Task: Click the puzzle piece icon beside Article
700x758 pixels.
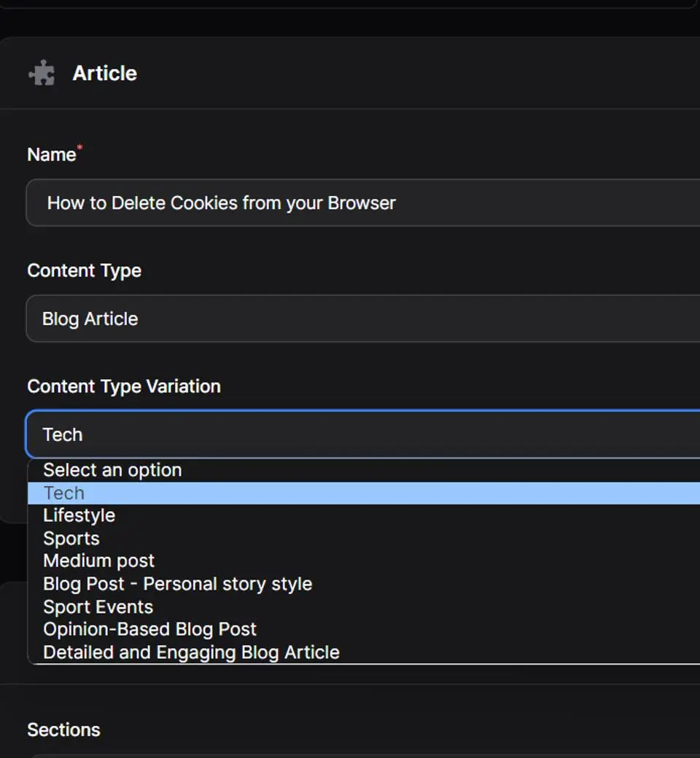Action: point(42,74)
